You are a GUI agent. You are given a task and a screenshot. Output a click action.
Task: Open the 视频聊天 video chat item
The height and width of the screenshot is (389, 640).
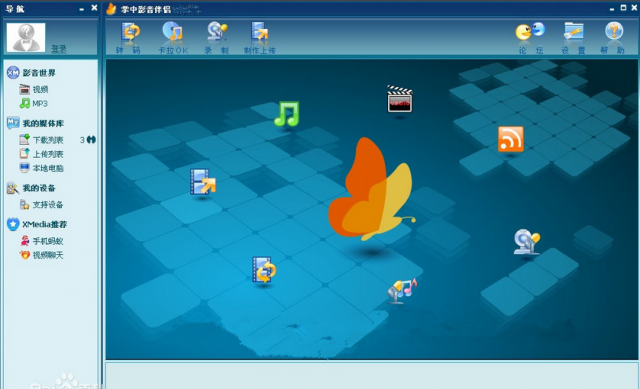(48, 255)
